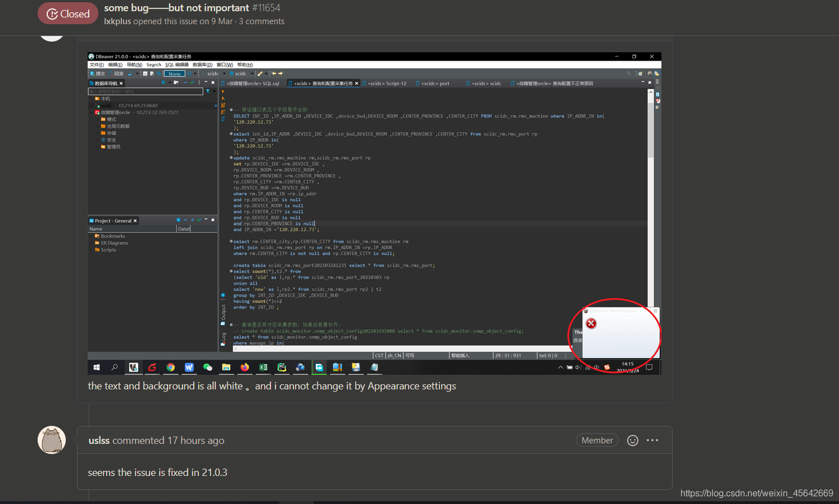Close the Project - General panel tab

point(135,221)
